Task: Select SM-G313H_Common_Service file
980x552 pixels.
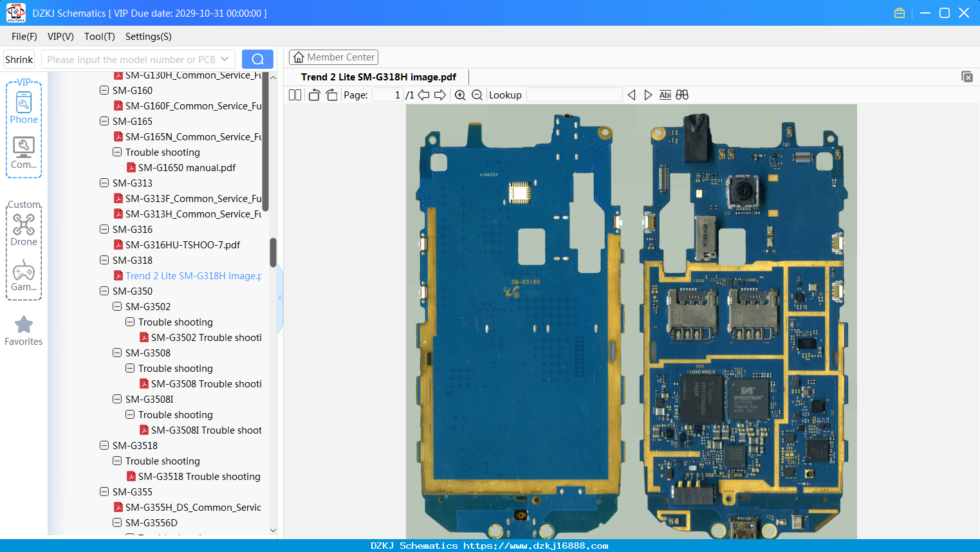Action: click(x=187, y=214)
